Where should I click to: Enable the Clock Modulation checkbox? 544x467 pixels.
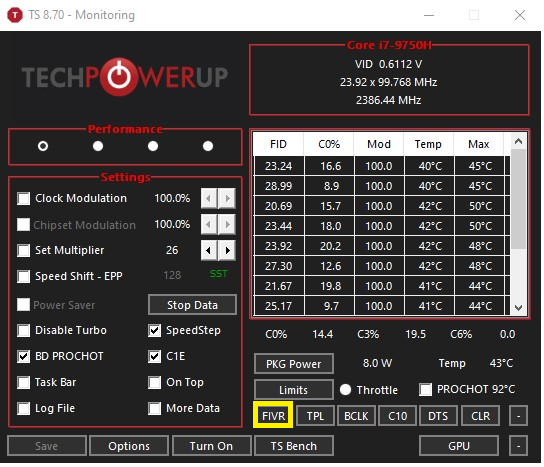pos(24,198)
